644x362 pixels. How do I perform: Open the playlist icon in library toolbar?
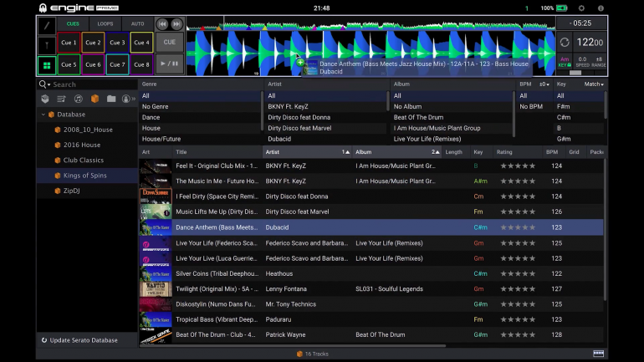point(61,99)
